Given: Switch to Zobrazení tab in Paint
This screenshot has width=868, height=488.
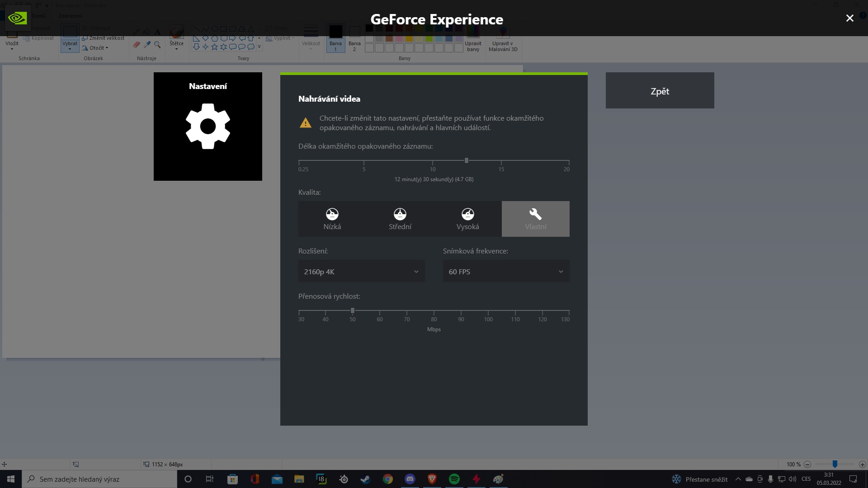Looking at the screenshot, I should 70,16.
